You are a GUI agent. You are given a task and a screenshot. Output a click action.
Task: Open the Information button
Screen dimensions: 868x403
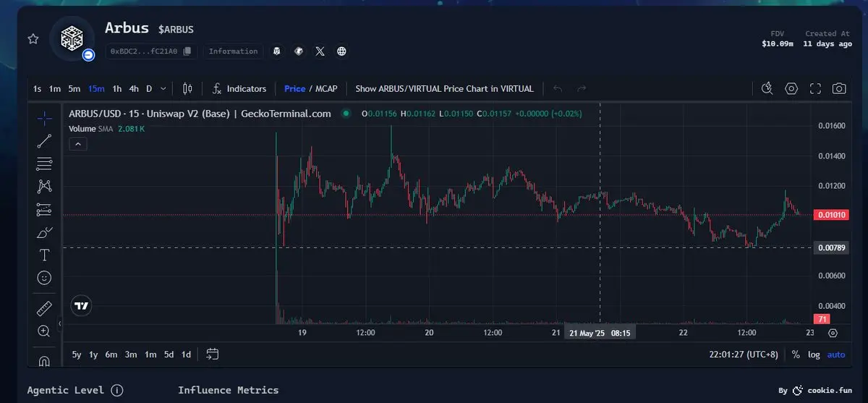click(233, 51)
